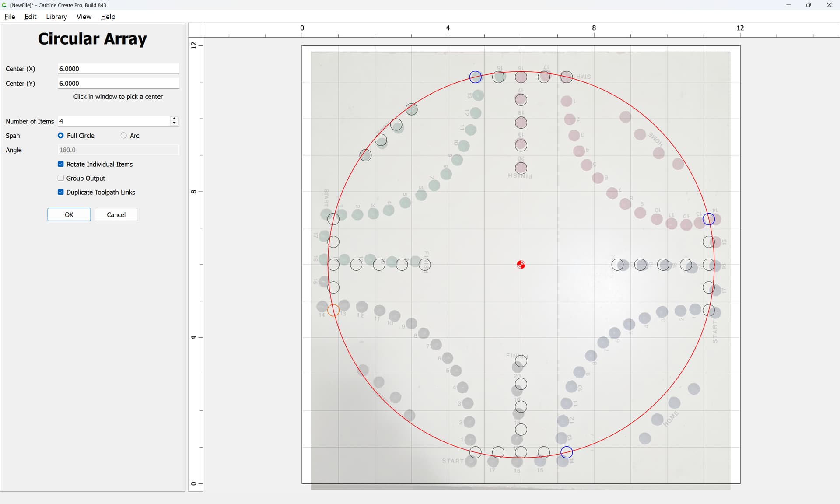Viewport: 840px width, 504px height.
Task: Increase Number of Items with up arrow
Action: [174, 119]
